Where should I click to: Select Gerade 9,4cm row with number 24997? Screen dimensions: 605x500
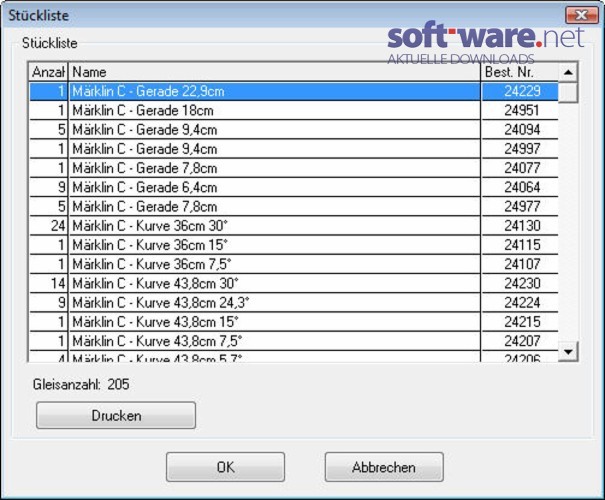294,149
